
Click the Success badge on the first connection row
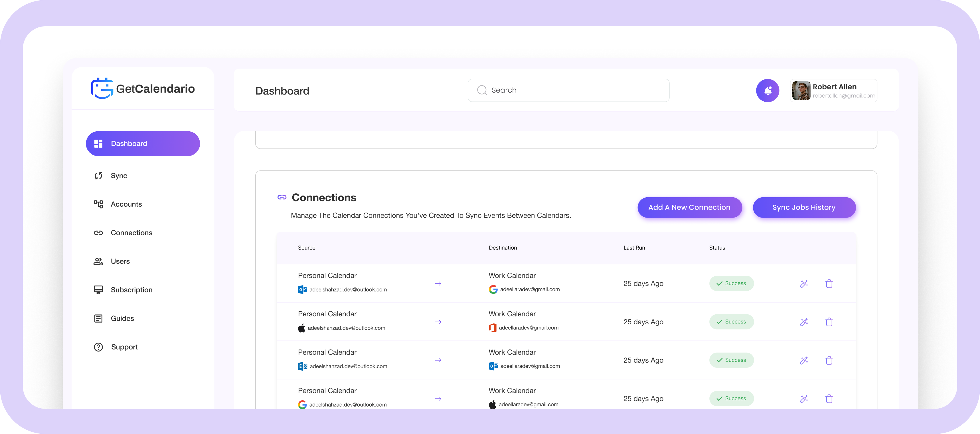731,283
